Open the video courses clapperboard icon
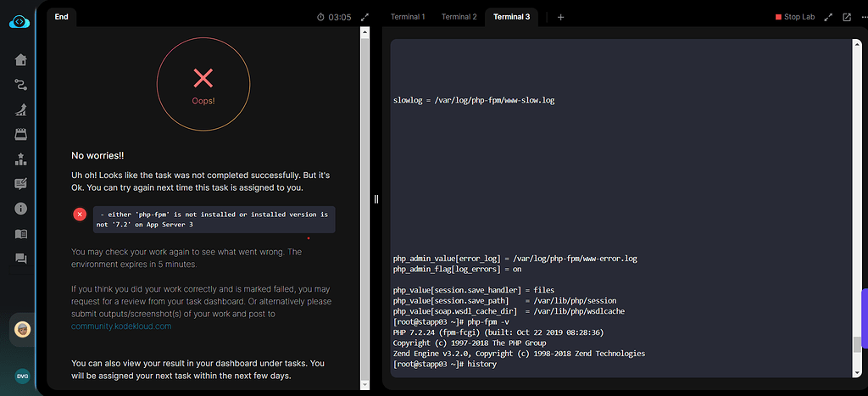The height and width of the screenshot is (396, 868). coord(21,134)
